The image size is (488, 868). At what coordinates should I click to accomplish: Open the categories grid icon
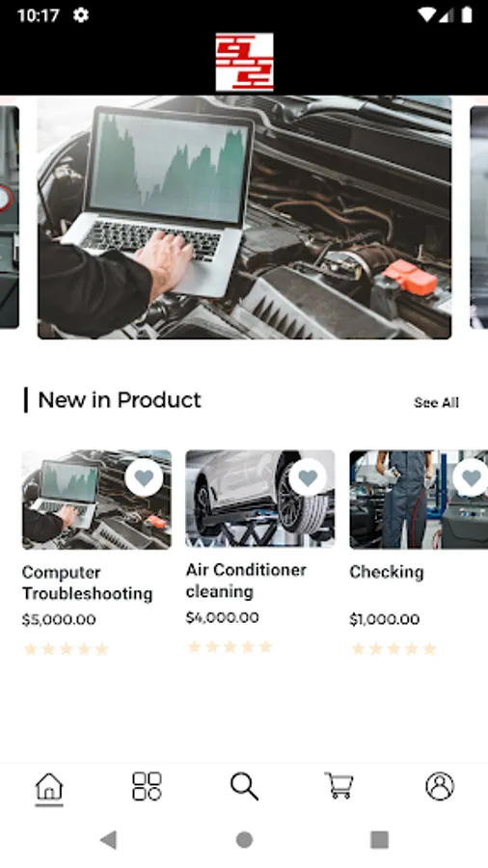147,787
